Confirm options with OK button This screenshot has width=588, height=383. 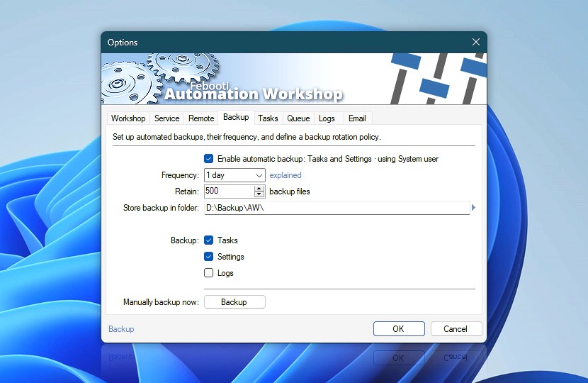click(399, 329)
